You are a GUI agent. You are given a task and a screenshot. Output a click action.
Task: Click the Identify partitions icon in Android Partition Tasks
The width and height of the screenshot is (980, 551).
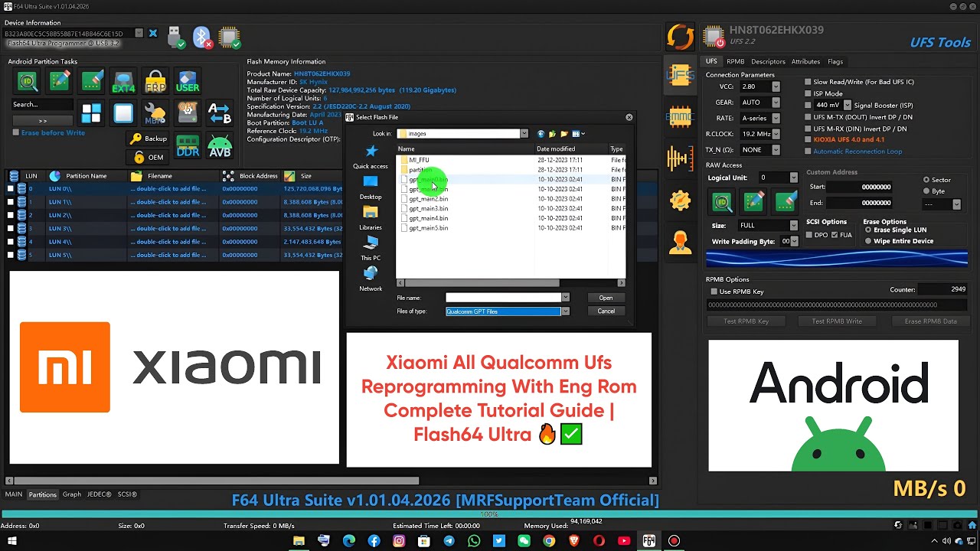click(28, 81)
